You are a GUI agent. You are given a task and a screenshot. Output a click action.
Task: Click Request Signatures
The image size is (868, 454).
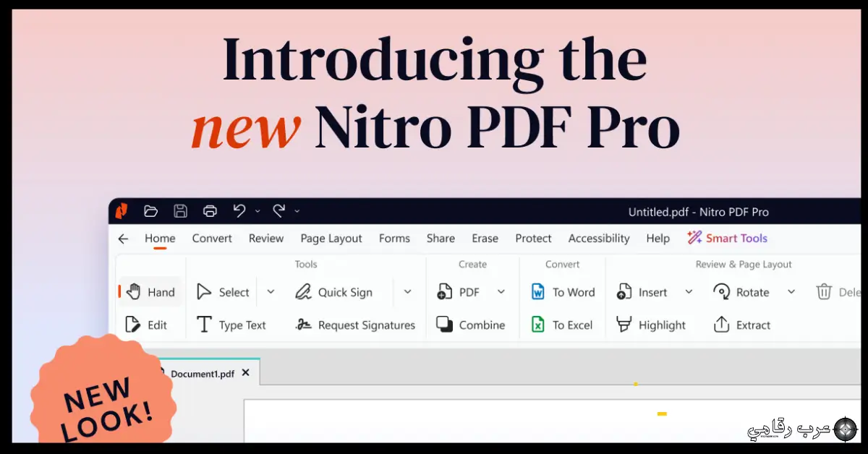[x=355, y=325]
